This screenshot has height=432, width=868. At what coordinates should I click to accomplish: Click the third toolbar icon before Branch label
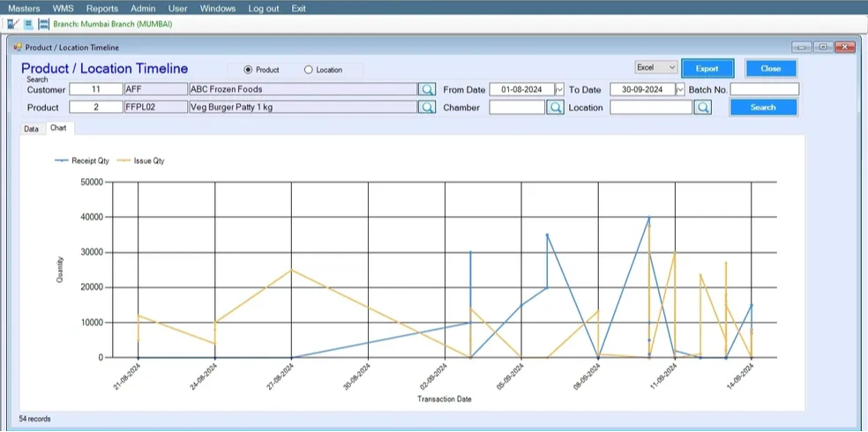(x=43, y=24)
